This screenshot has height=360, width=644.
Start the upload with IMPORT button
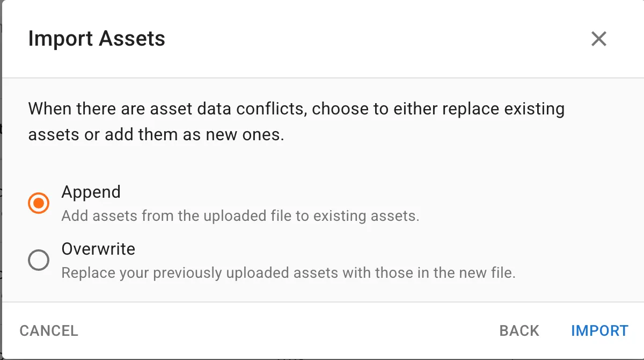click(x=599, y=330)
